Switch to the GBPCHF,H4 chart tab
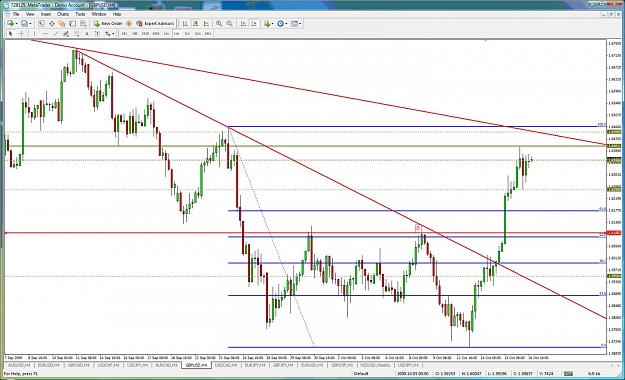 point(342,365)
